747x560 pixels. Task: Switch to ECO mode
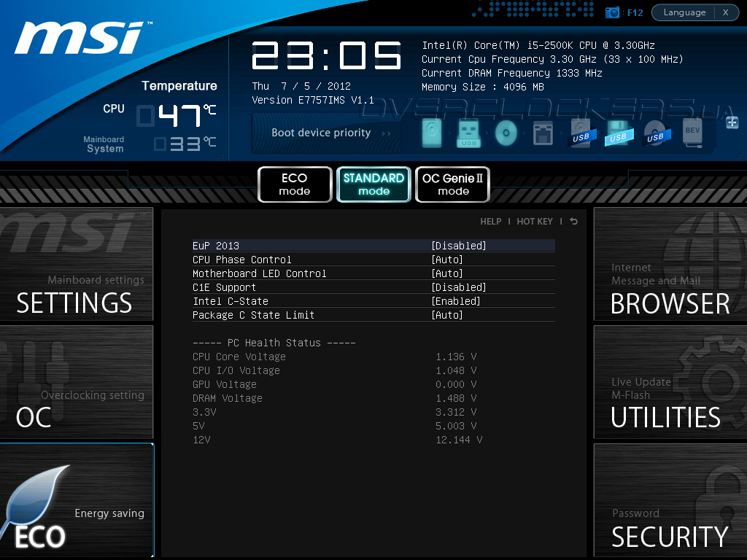click(x=295, y=184)
